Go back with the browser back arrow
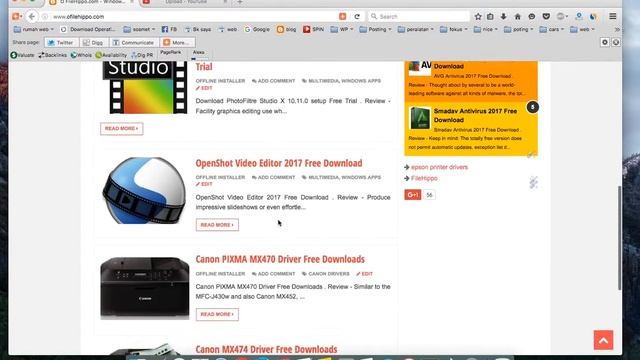This screenshot has height=360, width=640. [x=31, y=16]
